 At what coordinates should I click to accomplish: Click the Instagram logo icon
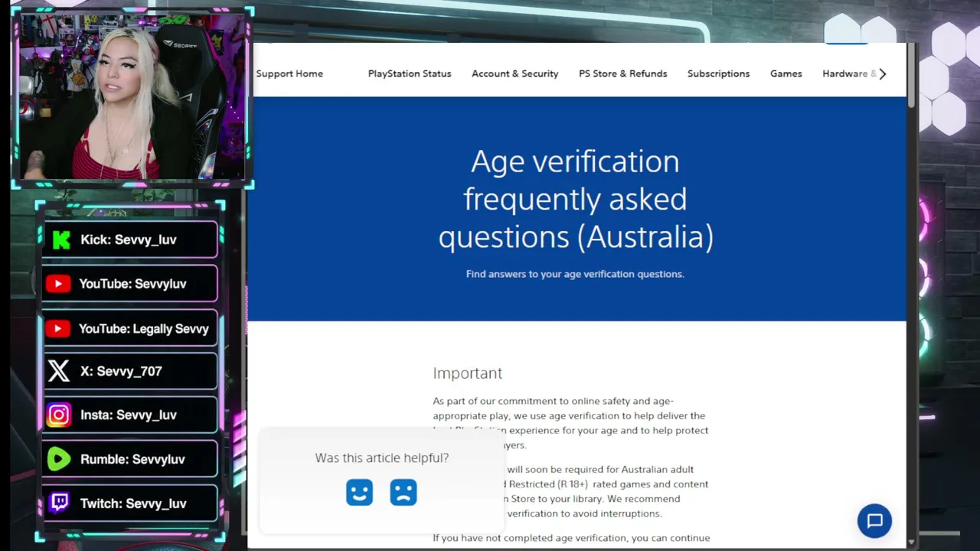coord(59,415)
